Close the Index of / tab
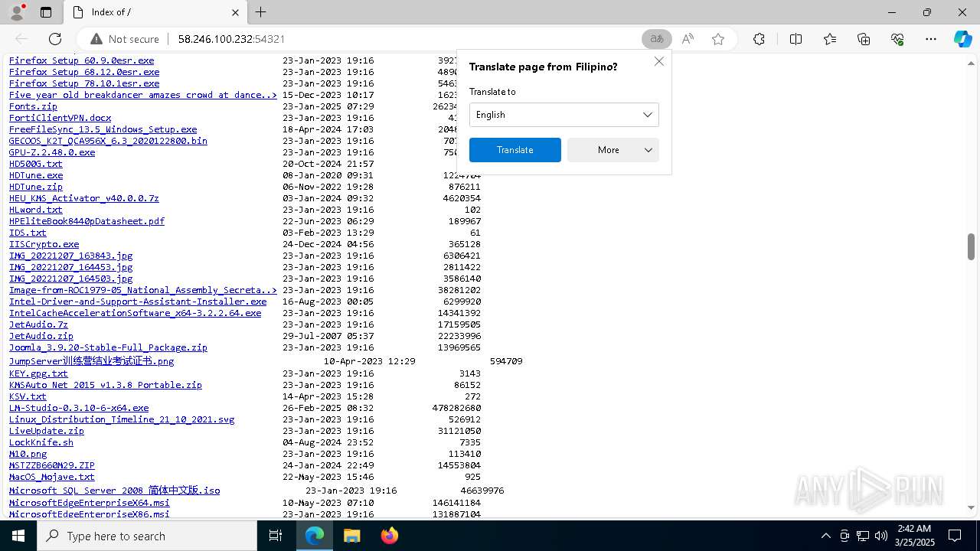Screen dimensions: 980x551 click(x=235, y=12)
